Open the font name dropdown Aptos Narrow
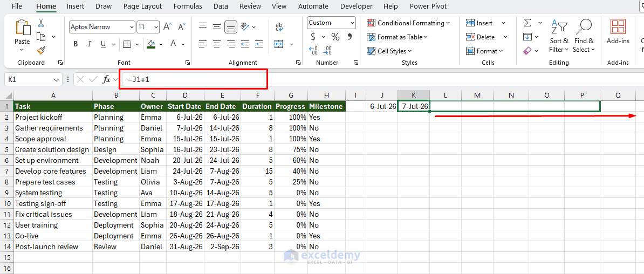The image size is (644, 274). [x=132, y=27]
